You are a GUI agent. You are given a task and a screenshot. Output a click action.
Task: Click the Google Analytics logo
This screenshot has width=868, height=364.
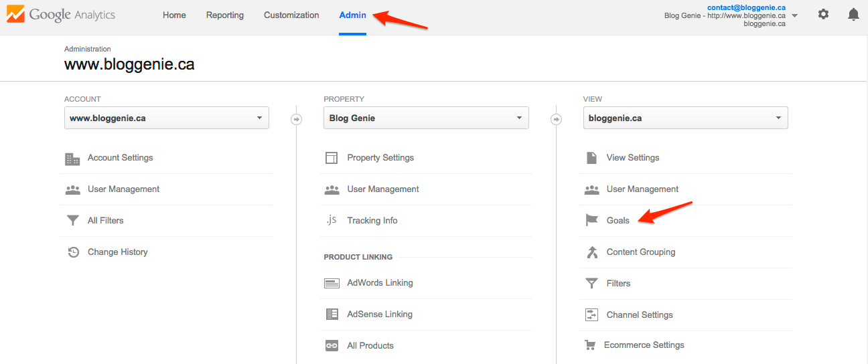pyautogui.click(x=61, y=15)
